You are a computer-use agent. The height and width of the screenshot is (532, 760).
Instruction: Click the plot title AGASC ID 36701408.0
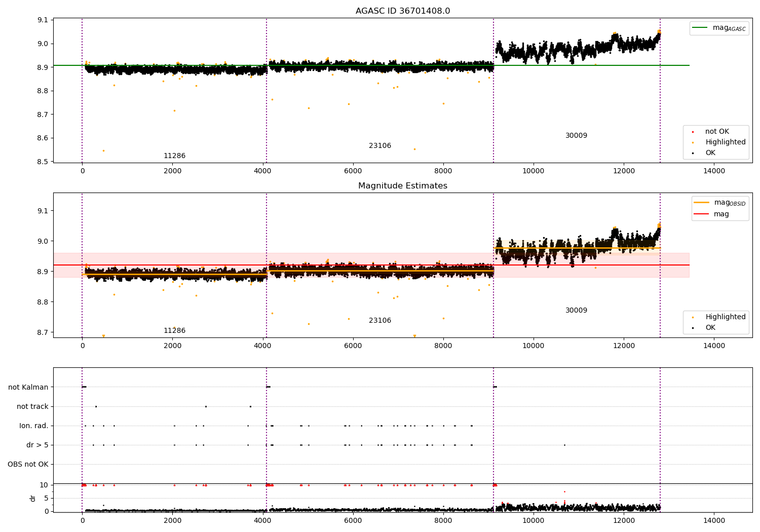pos(402,11)
